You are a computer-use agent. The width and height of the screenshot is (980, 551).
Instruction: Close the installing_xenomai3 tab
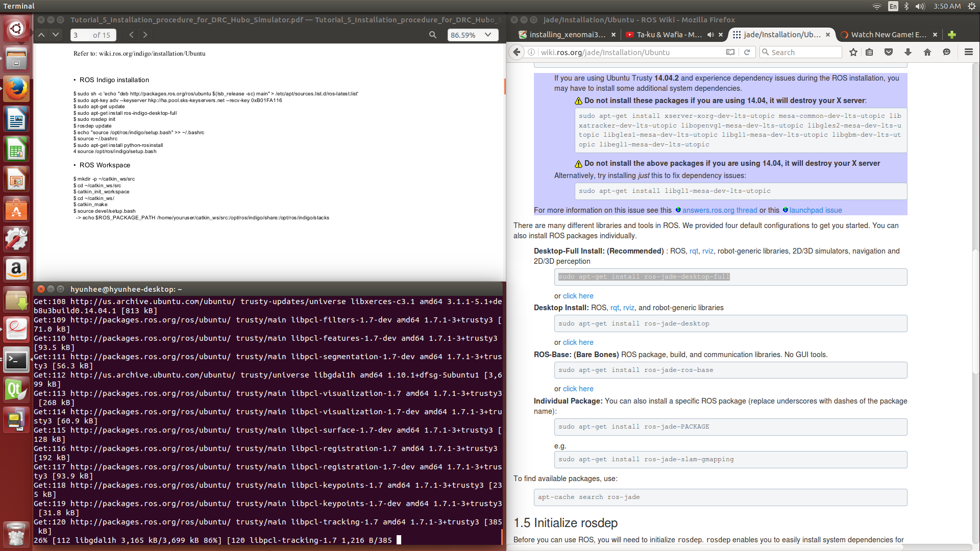point(614,35)
